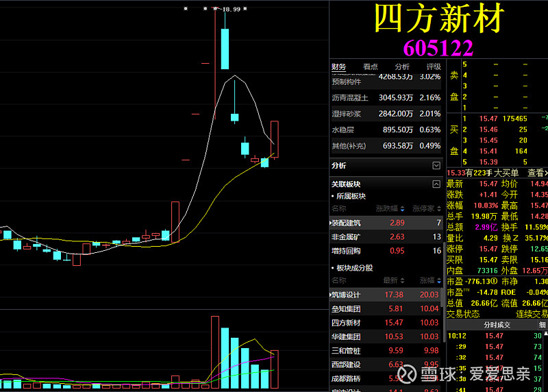Click buy level 2 price 15.46
This screenshot has height=392, width=548.
click(x=488, y=130)
